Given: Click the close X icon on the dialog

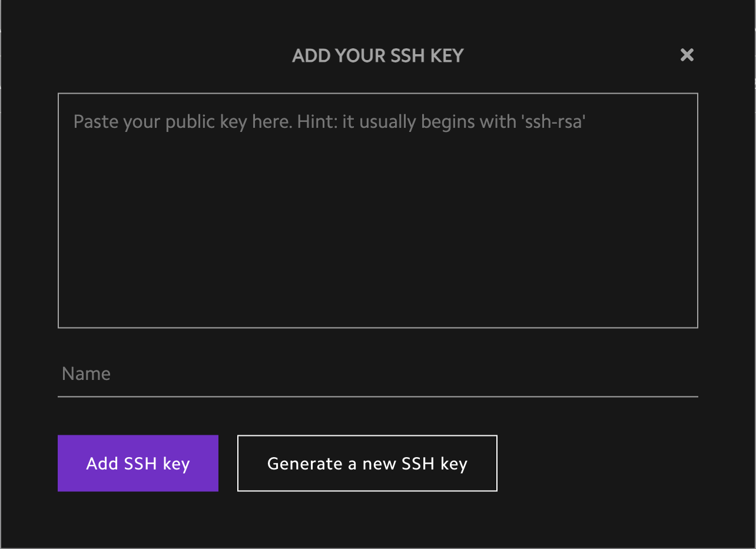Looking at the screenshot, I should [x=687, y=55].
